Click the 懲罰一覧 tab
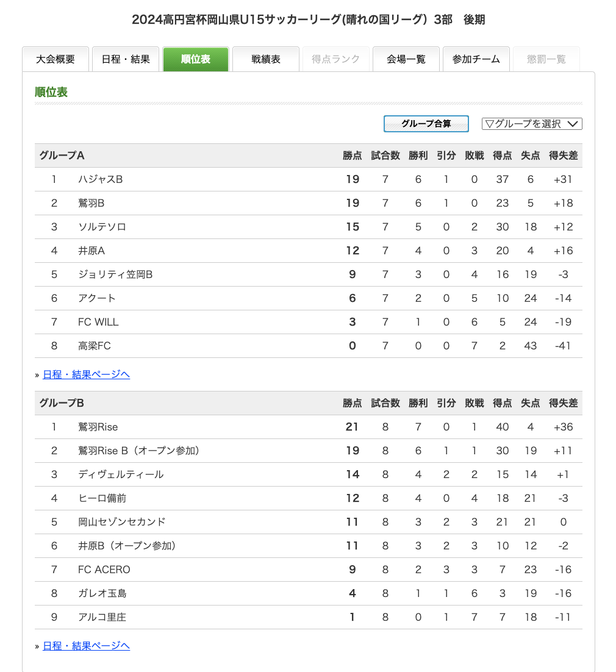The image size is (616, 672). [546, 59]
